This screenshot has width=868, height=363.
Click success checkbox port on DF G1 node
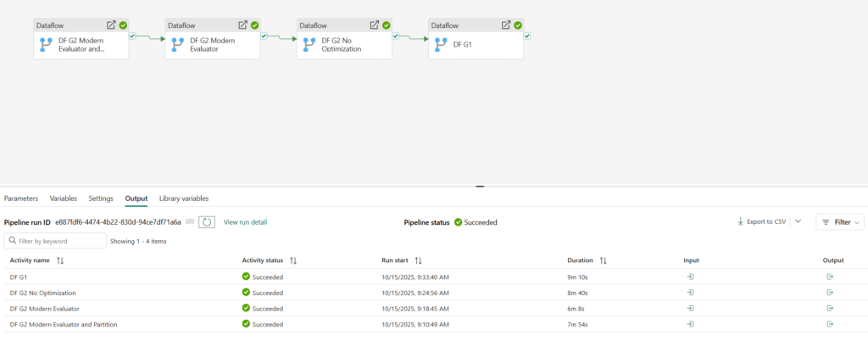(x=527, y=36)
